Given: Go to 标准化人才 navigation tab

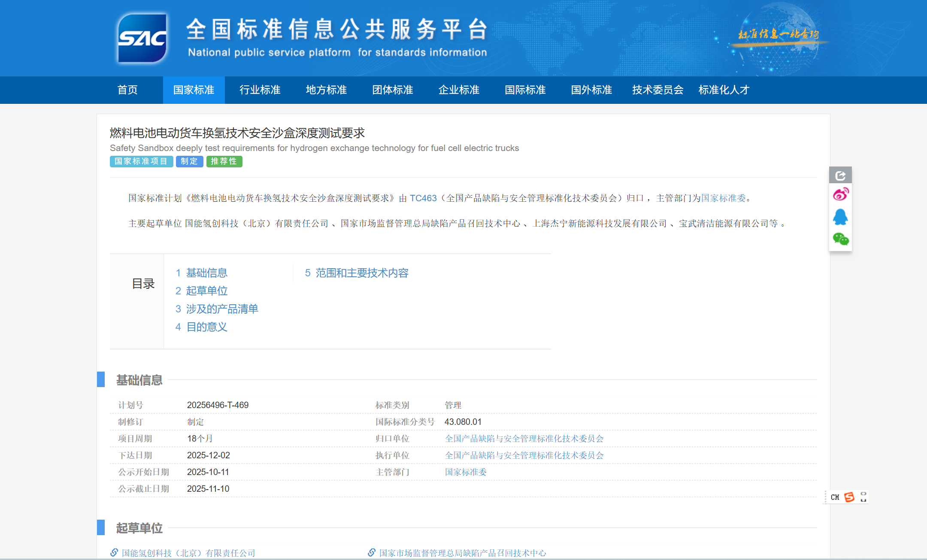Looking at the screenshot, I should [724, 90].
